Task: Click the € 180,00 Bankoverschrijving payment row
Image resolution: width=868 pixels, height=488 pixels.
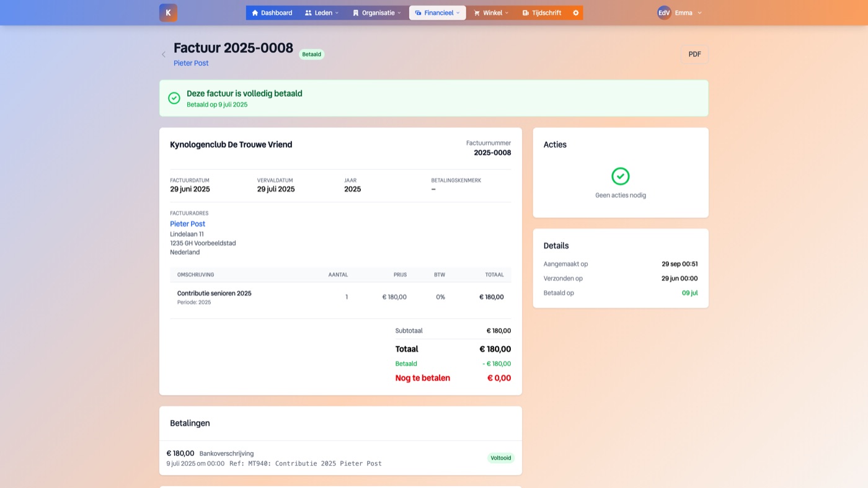Action: (340, 458)
